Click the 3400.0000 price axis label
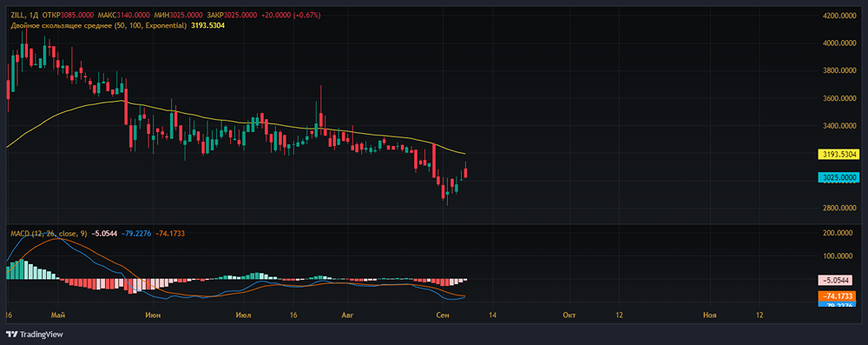Image resolution: width=868 pixels, height=345 pixels. pos(838,126)
